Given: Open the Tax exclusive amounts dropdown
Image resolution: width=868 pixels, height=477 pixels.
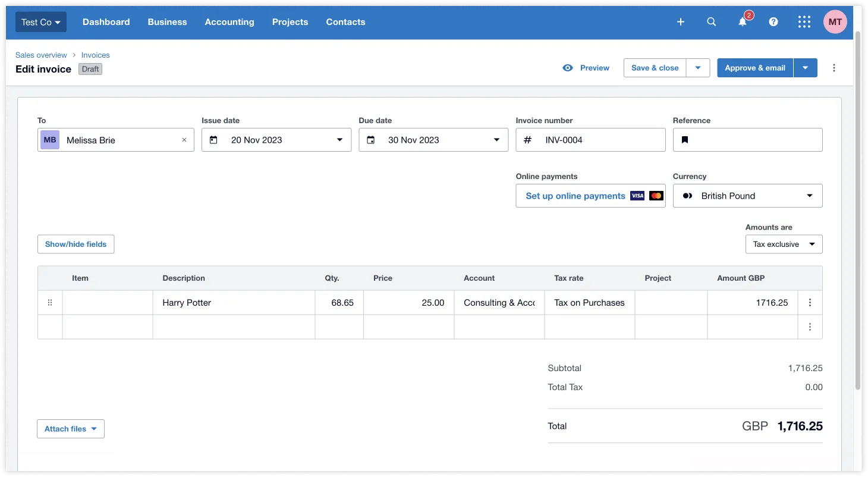Looking at the screenshot, I should (784, 244).
